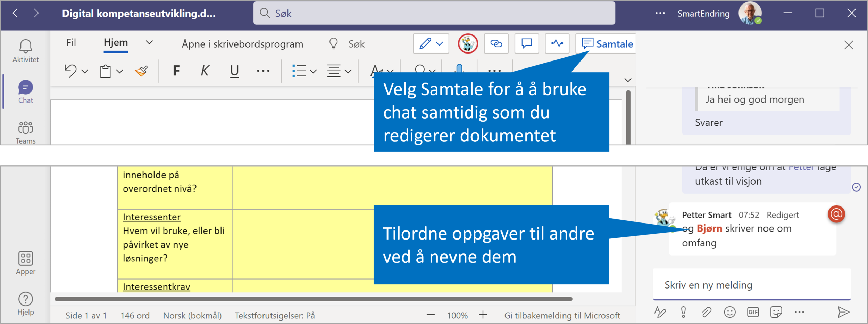
Task: Click the red @ mention badge
Action: (836, 214)
